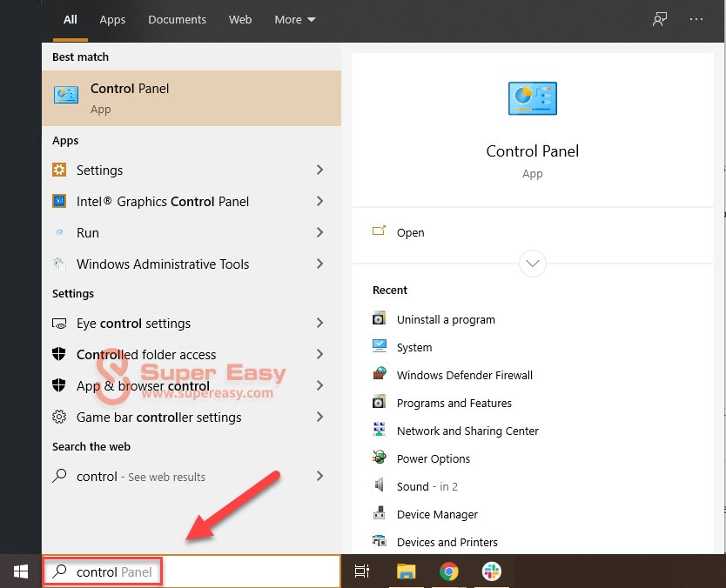Image resolution: width=726 pixels, height=588 pixels.
Task: Expand Windows Administrative Tools arrow
Action: (319, 264)
